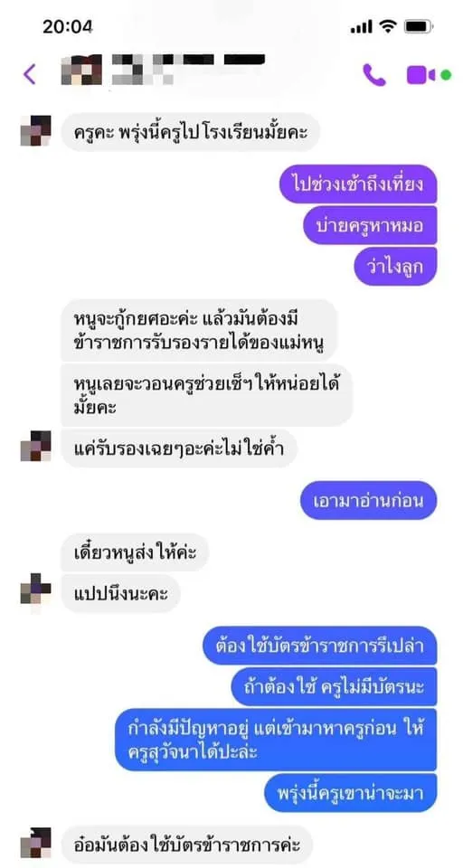
Task: Select message 'เดี๋ยวหนูส่งให้ค่ะ'
Action: tap(135, 552)
